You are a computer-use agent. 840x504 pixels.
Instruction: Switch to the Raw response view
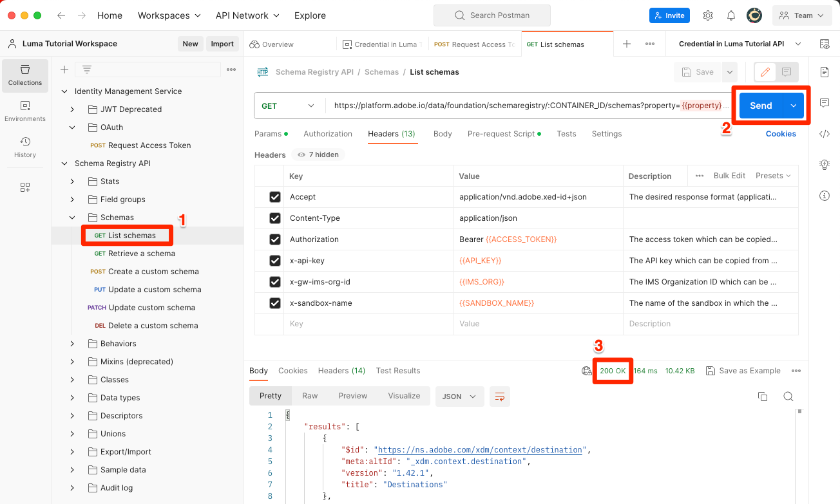pos(310,396)
